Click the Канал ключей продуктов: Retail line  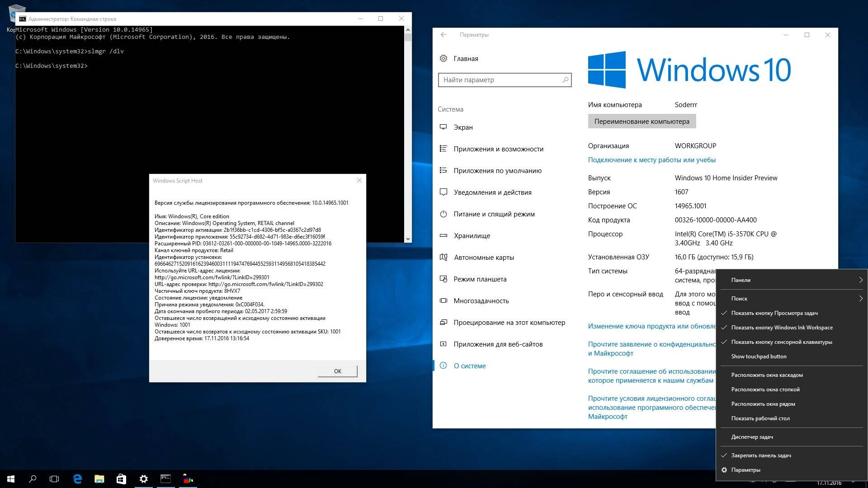194,250
